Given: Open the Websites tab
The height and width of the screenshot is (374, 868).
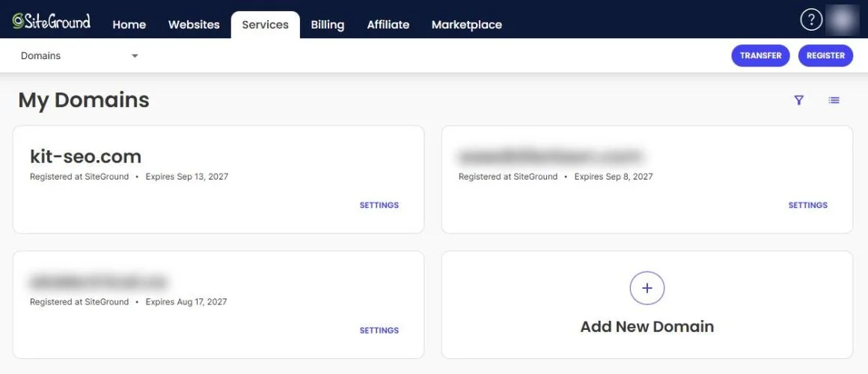Looking at the screenshot, I should click(194, 25).
